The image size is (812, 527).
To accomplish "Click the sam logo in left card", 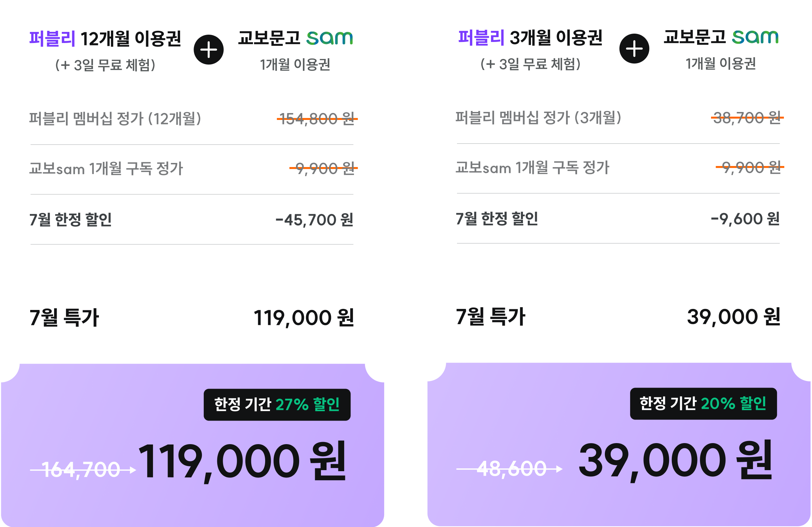I will click(330, 38).
